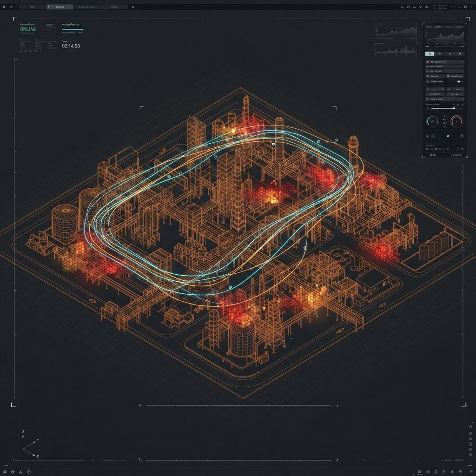Click the right half-width button on the fourth row

[x=455, y=76]
